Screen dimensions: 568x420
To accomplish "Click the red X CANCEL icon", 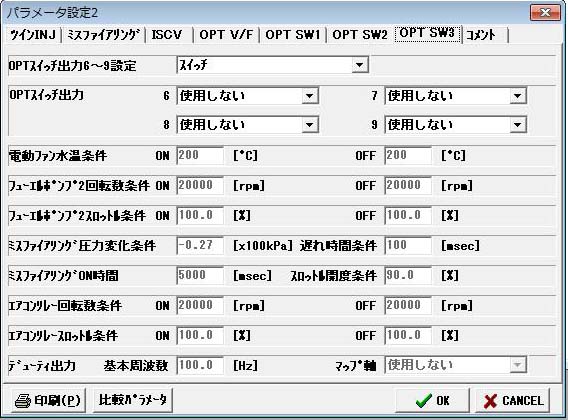I will coord(490,401).
